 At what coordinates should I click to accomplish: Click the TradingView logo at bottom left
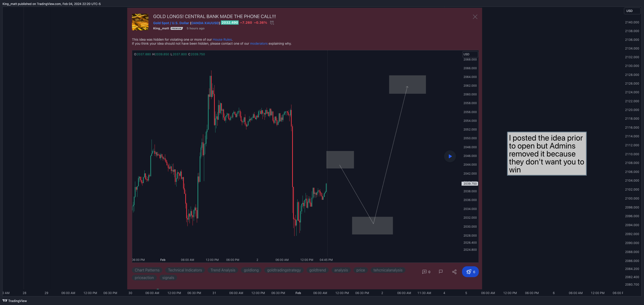click(x=14, y=301)
